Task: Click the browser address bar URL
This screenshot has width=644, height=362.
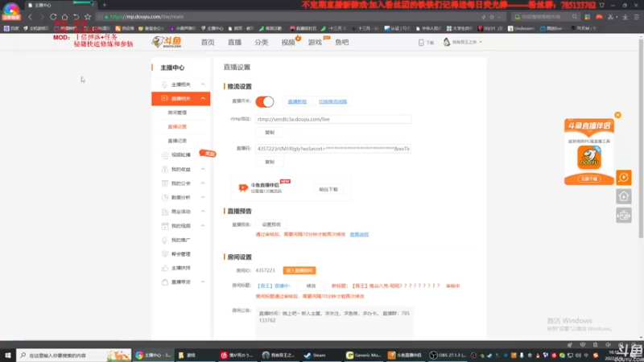Action: pyautogui.click(x=147, y=17)
